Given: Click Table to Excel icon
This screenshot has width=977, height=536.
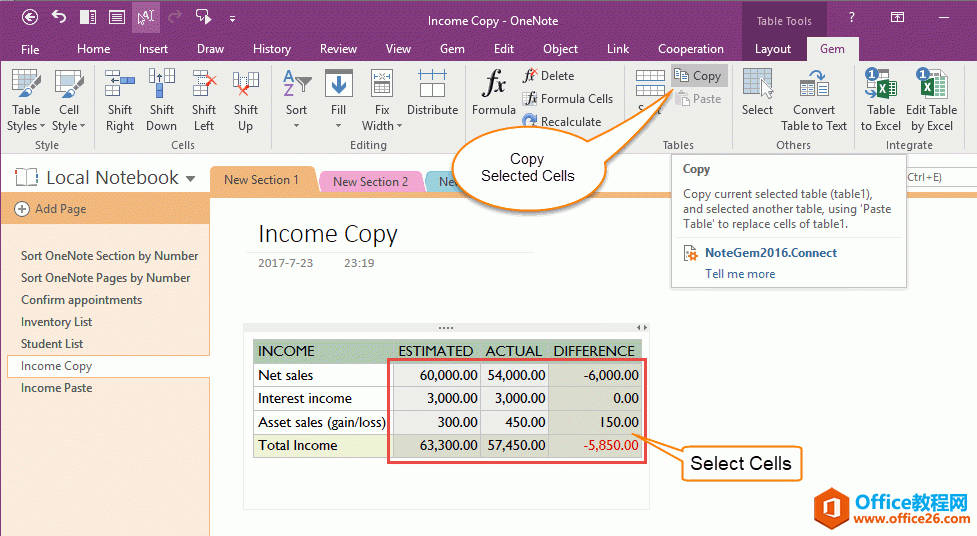Looking at the screenshot, I should click(881, 84).
